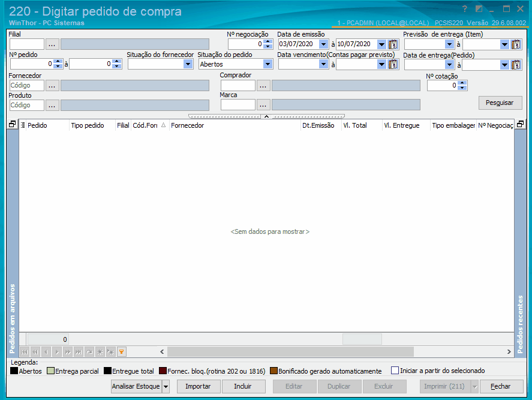Click the Incluir button
The image size is (532, 400).
pyautogui.click(x=244, y=386)
